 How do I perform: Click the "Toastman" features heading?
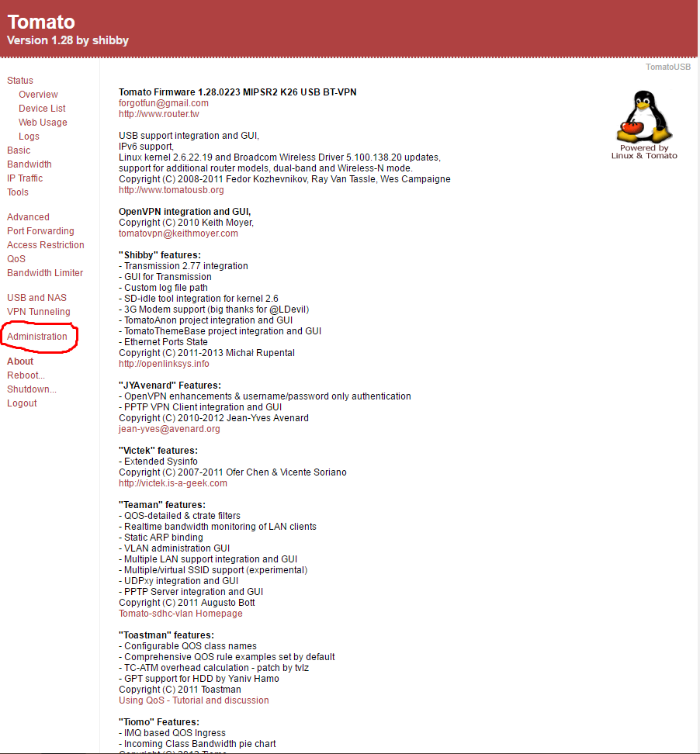[166, 635]
